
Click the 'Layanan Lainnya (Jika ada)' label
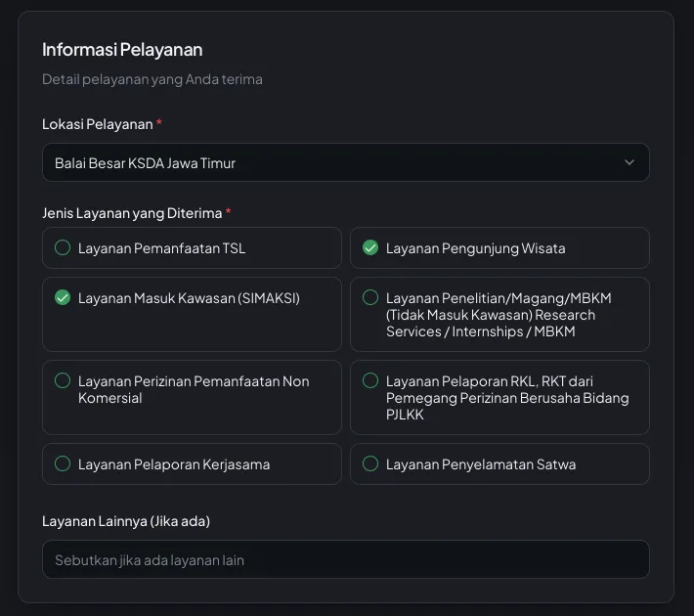pyautogui.click(x=126, y=521)
